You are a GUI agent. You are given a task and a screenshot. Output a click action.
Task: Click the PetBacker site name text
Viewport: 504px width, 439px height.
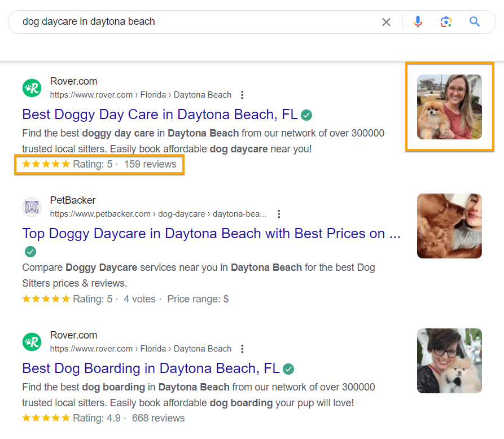tap(73, 200)
